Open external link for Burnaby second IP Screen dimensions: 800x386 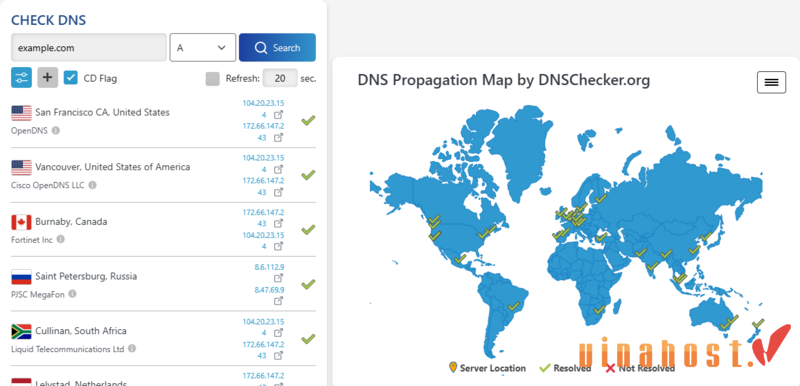point(278,246)
